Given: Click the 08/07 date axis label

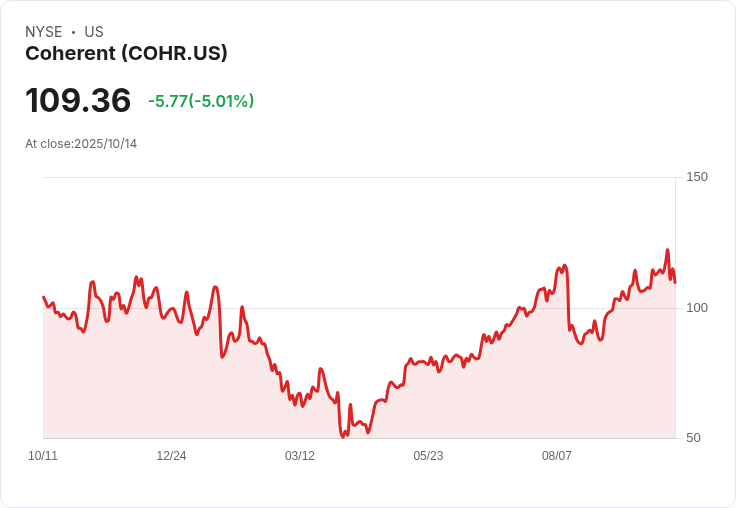Looking at the screenshot, I should click(x=557, y=456).
